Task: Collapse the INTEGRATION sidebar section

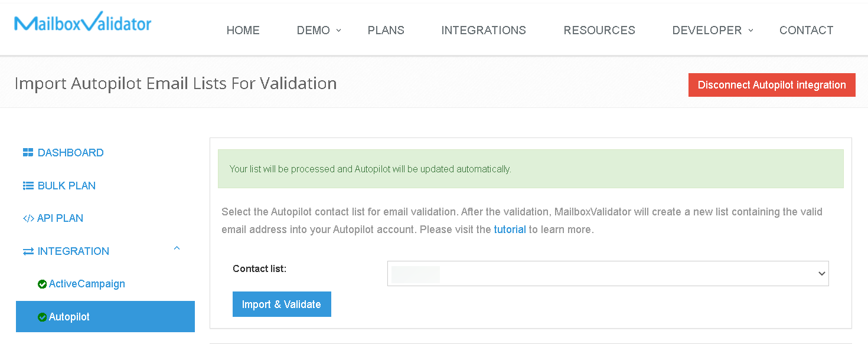Action: point(177,248)
